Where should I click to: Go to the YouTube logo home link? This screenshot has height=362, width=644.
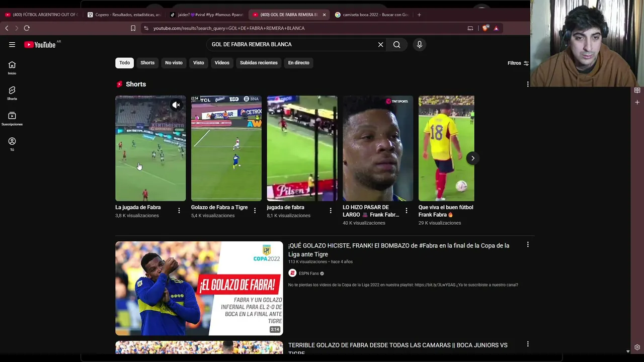(x=40, y=45)
